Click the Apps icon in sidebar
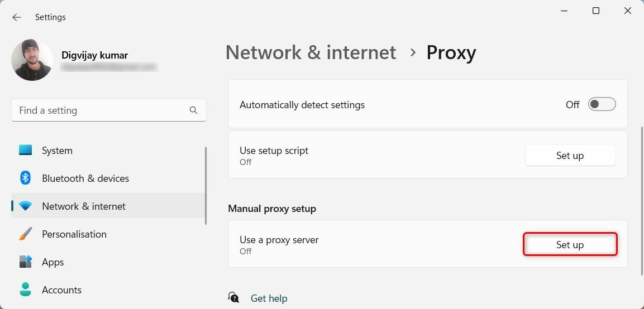The width and height of the screenshot is (644, 309). [26, 262]
